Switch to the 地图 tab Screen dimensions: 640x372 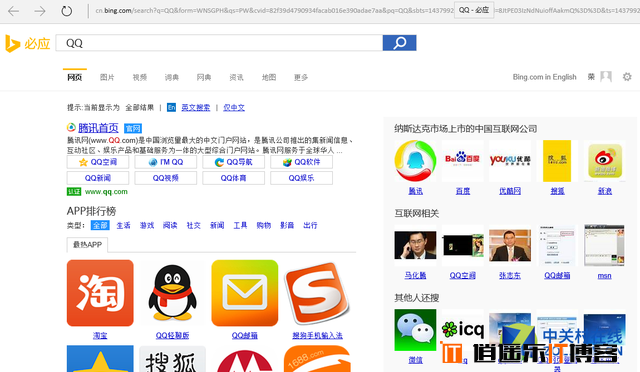click(x=269, y=77)
